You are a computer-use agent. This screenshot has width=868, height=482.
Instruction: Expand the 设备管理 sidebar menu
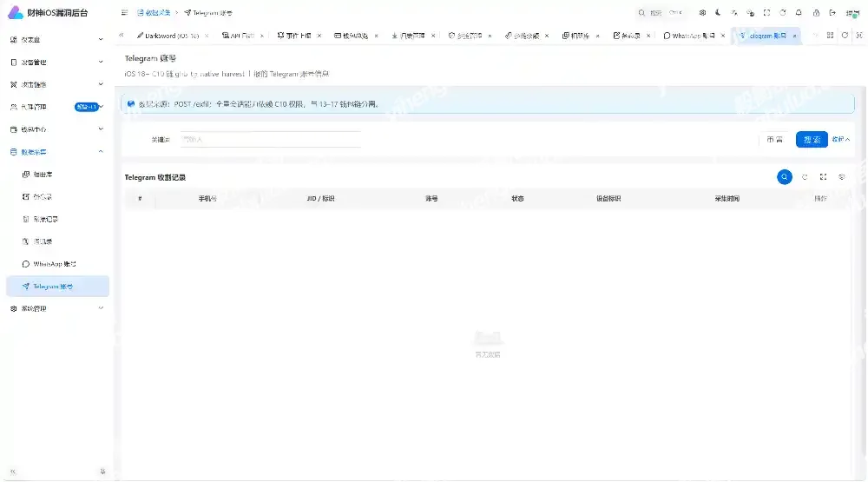[57, 62]
